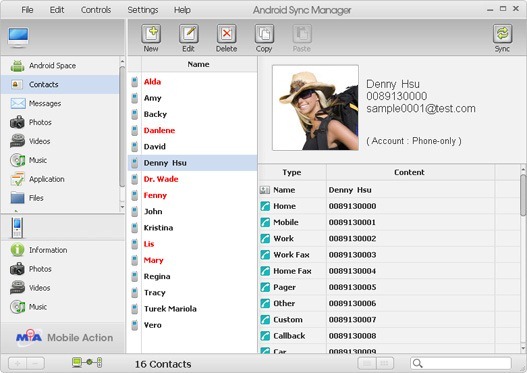Select contact Turek Mariola
The height and width of the screenshot is (373, 527).
coord(192,309)
